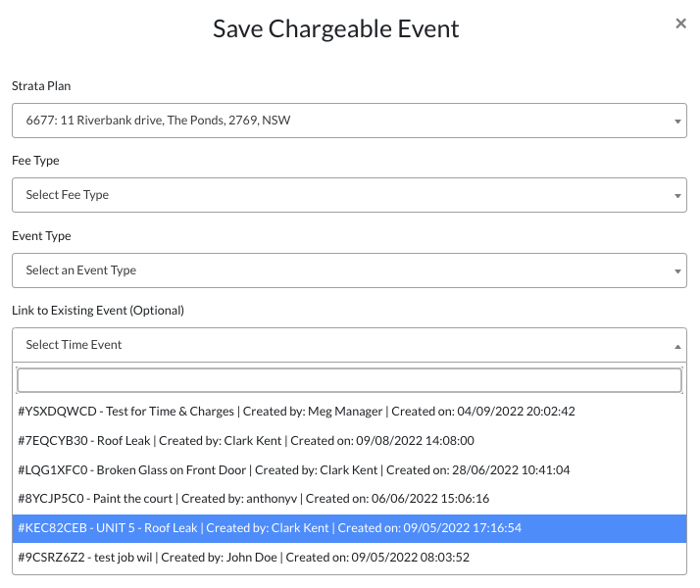The image size is (700, 588).
Task: Click the Fee Type dropdown arrow
Action: tap(678, 196)
